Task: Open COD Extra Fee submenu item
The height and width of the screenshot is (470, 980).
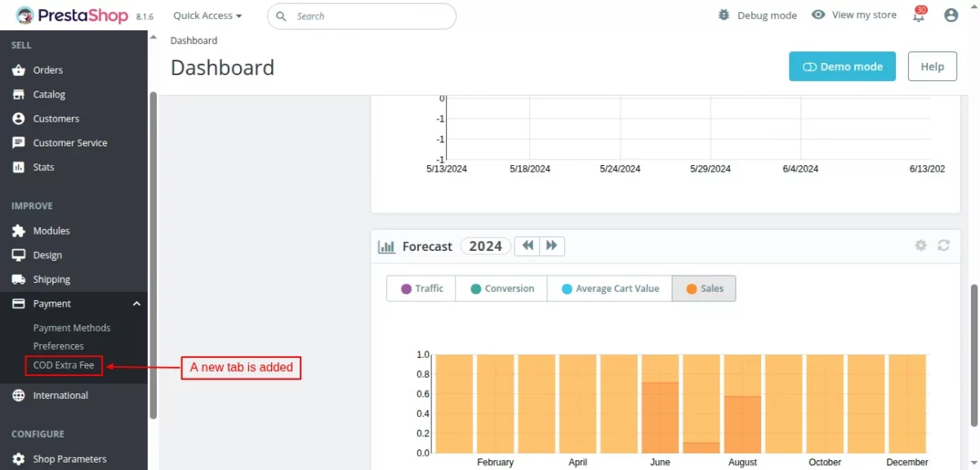Action: click(64, 365)
